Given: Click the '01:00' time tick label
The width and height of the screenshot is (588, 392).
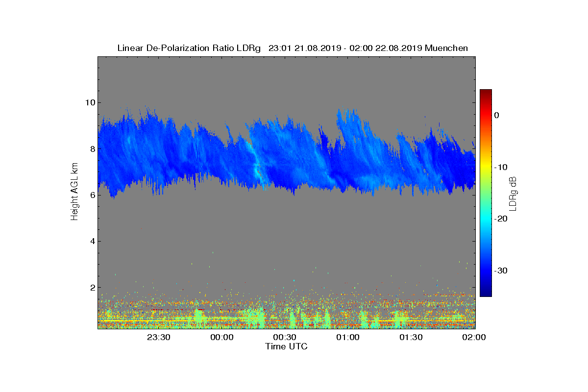Looking at the screenshot, I should 347,337.
